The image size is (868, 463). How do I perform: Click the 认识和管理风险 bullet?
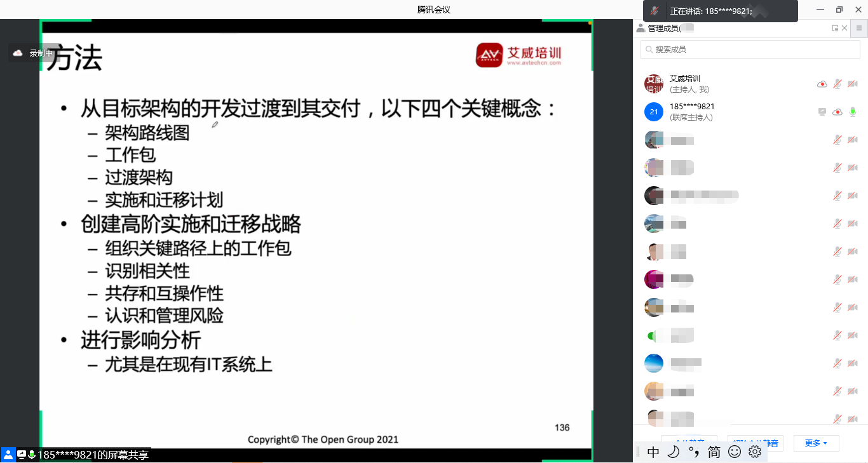coord(164,316)
